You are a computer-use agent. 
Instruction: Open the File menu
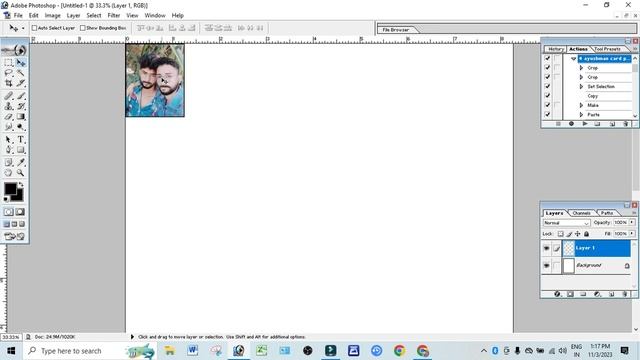[18, 16]
